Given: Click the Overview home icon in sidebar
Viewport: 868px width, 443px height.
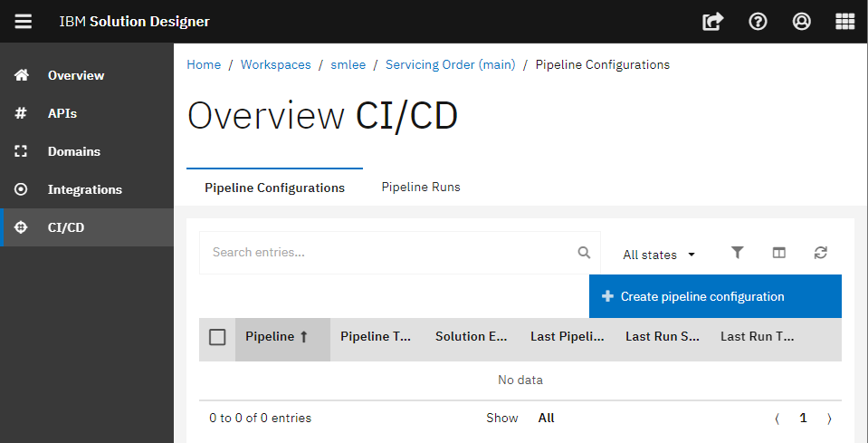Looking at the screenshot, I should 21,75.
